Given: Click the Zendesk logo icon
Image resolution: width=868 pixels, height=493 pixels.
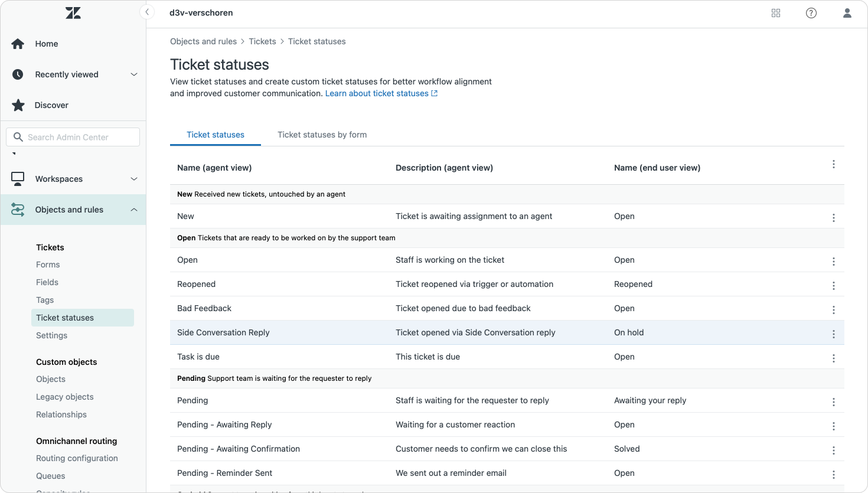Looking at the screenshot, I should pos(73,13).
